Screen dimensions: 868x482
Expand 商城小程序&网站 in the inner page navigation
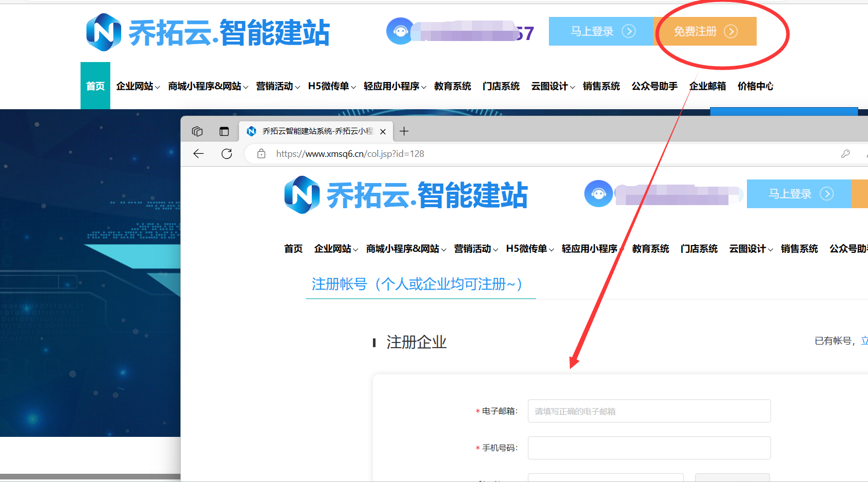[x=406, y=249]
